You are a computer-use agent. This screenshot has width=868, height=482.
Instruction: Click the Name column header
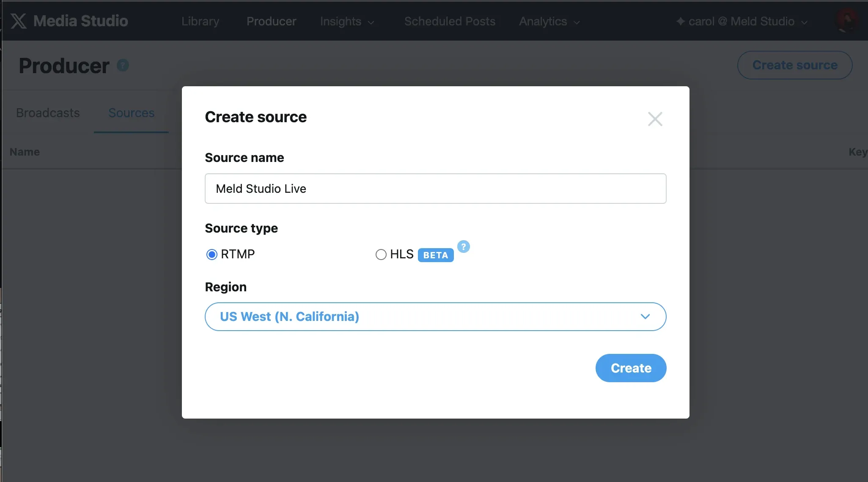tap(25, 152)
